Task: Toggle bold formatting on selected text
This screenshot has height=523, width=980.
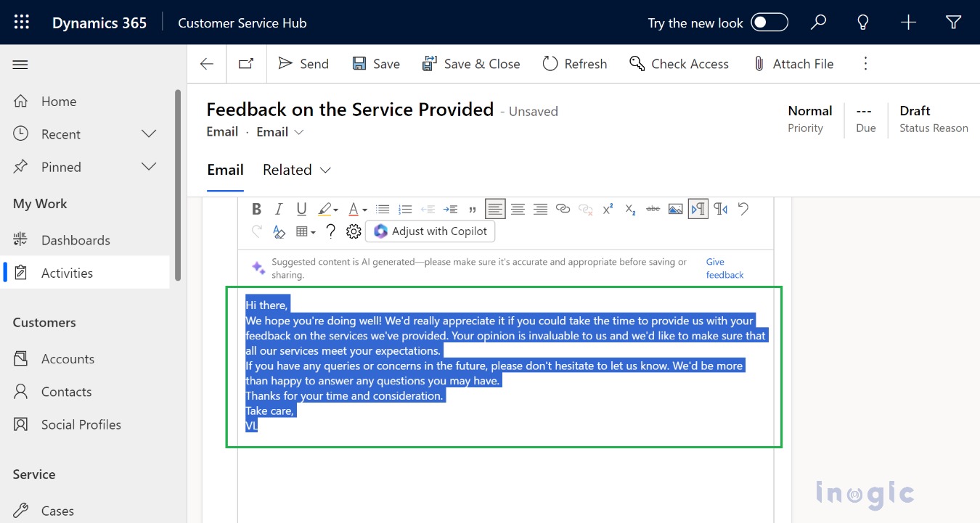Action: click(x=256, y=209)
